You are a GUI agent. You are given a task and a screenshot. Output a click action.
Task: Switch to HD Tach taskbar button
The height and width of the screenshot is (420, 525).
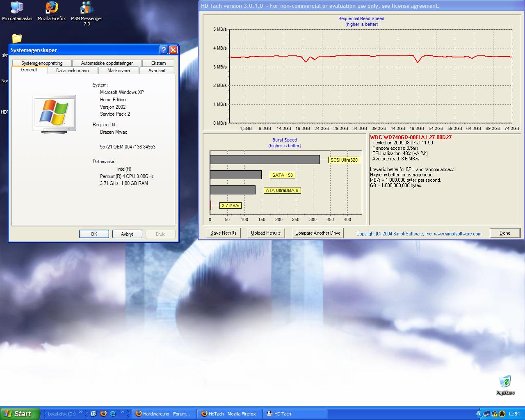click(295, 414)
